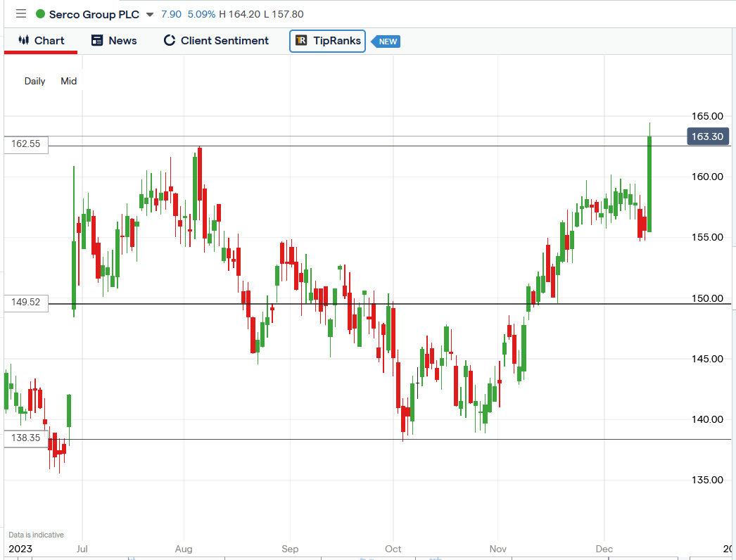
Task: Open the hamburger menu icon
Action: tap(20, 13)
